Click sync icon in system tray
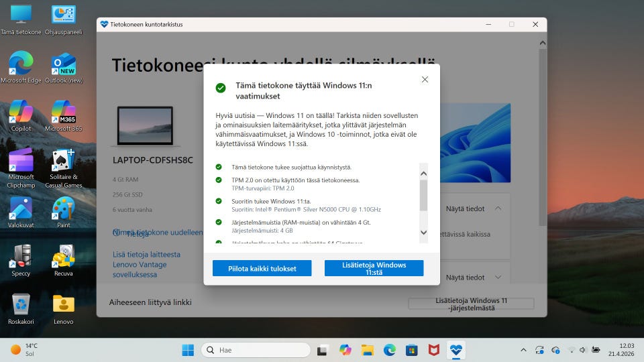 539,350
